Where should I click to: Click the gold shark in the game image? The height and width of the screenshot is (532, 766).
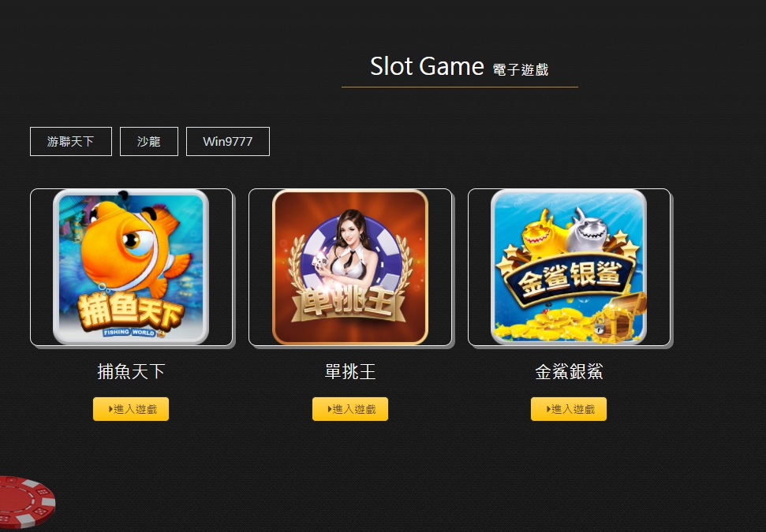coord(544,233)
